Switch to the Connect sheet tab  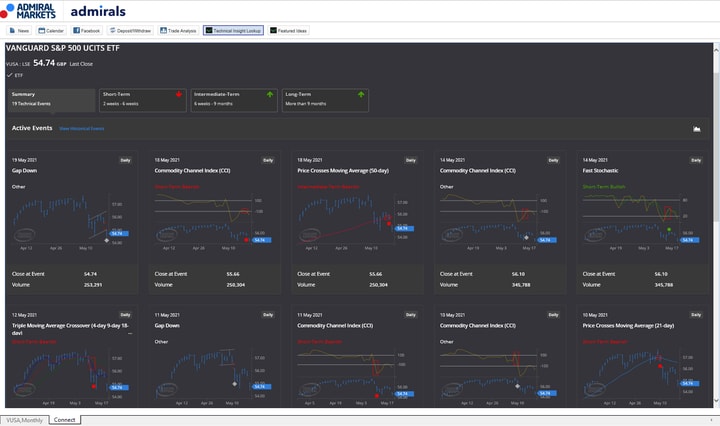point(64,420)
